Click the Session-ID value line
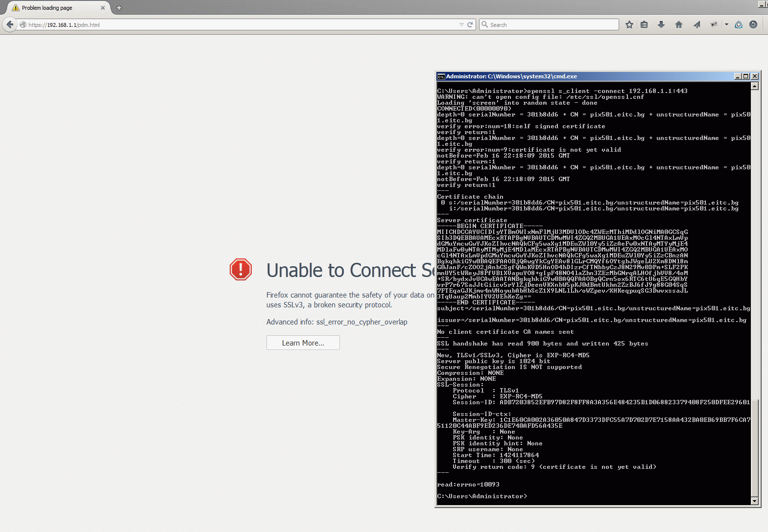The image size is (768, 532). [x=601, y=402]
